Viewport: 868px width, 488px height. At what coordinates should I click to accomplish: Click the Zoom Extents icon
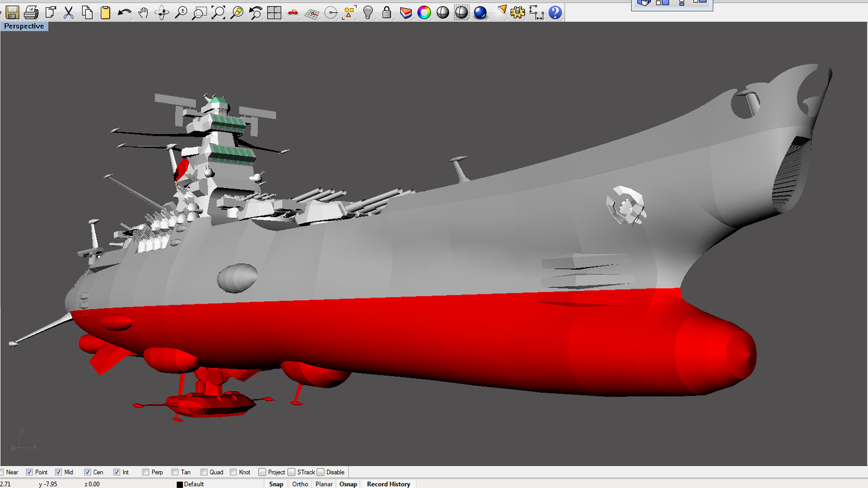pyautogui.click(x=218, y=12)
